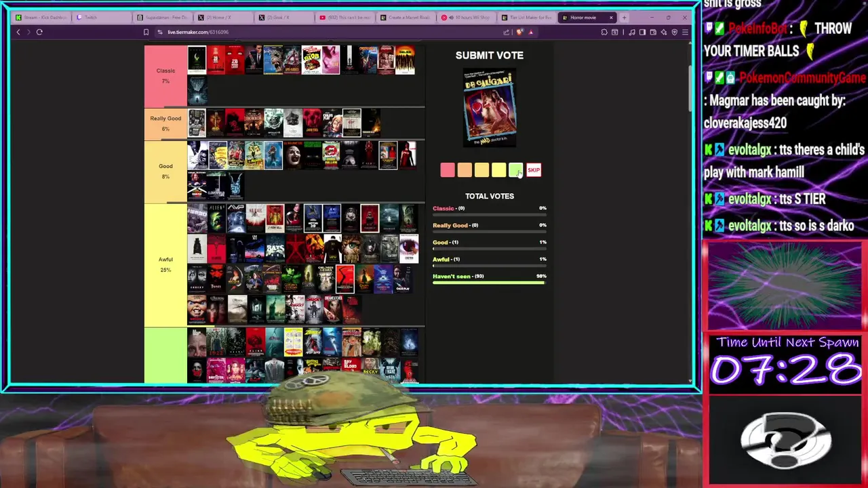The width and height of the screenshot is (868, 488).
Task: Click the Classic 7% tier label
Action: pos(165,76)
